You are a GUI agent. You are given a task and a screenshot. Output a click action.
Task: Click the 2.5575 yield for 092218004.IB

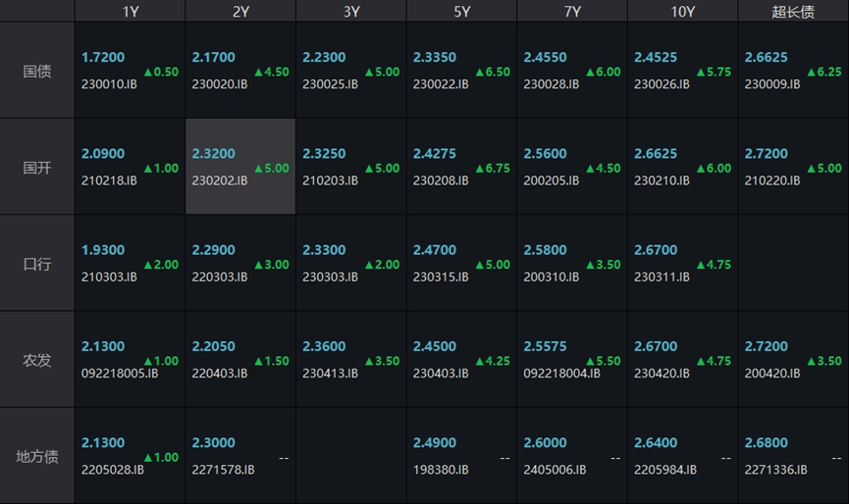(545, 346)
